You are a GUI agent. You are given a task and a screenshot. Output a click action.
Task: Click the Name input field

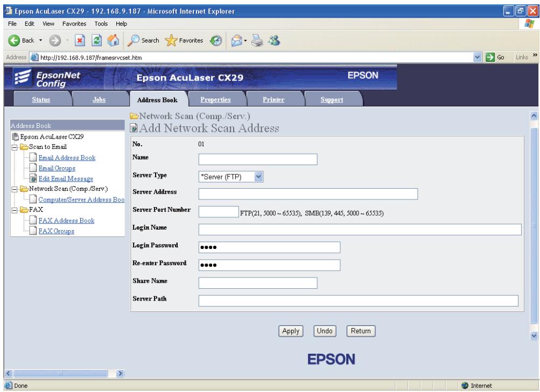pyautogui.click(x=258, y=159)
